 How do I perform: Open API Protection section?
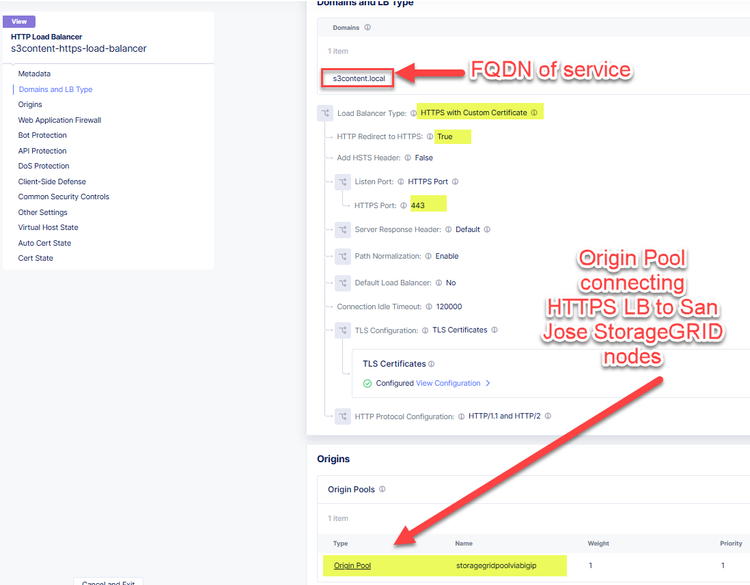(x=43, y=151)
